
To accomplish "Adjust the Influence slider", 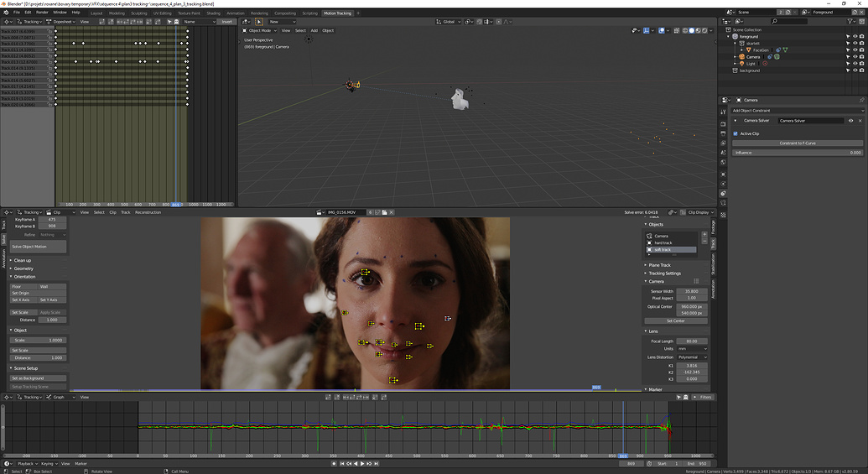I will tap(798, 153).
